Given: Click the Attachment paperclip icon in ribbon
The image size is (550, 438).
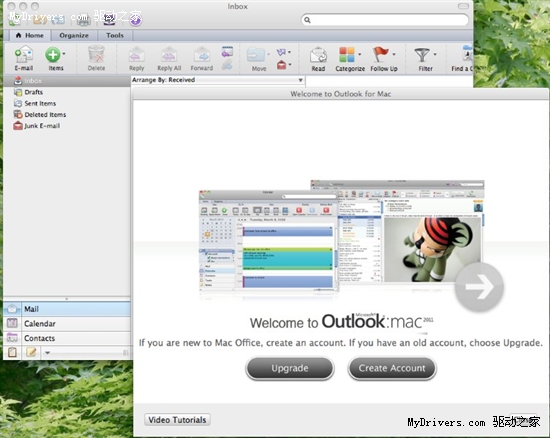Looking at the screenshot, I should pos(227,65).
